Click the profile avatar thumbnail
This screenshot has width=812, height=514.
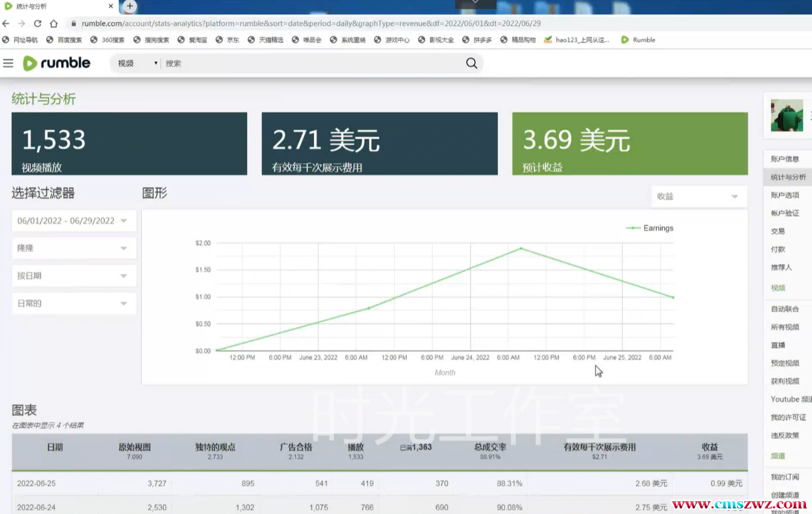click(786, 115)
